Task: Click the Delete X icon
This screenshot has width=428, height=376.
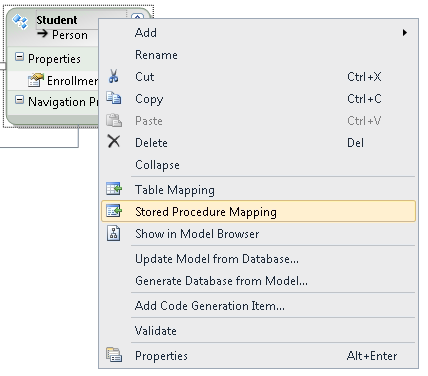Action: point(114,141)
